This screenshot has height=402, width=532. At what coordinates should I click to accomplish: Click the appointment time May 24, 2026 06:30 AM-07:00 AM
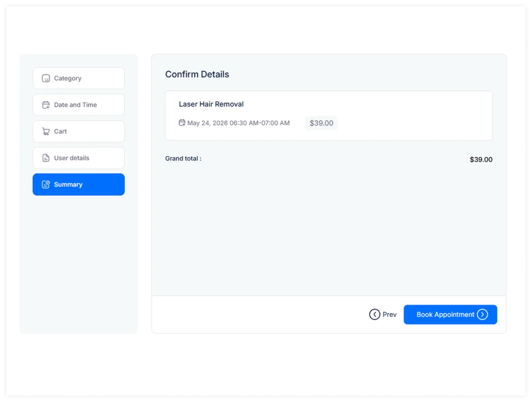point(239,123)
